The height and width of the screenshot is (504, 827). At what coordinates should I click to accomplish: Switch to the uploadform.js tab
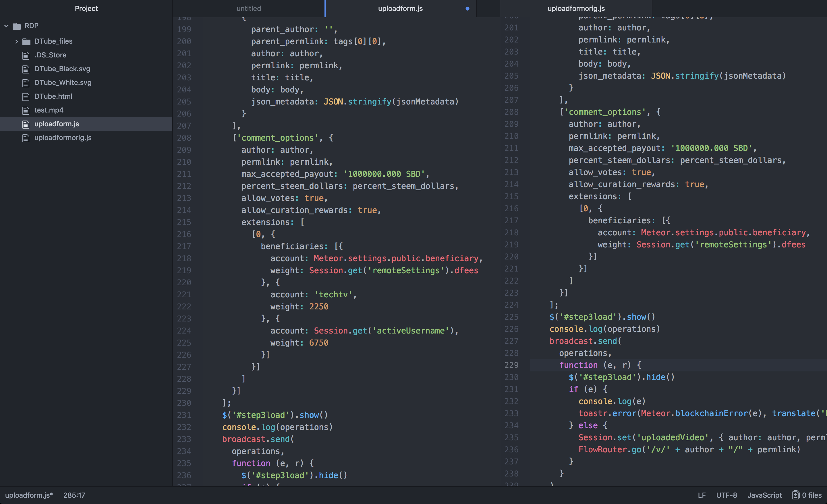(x=400, y=8)
